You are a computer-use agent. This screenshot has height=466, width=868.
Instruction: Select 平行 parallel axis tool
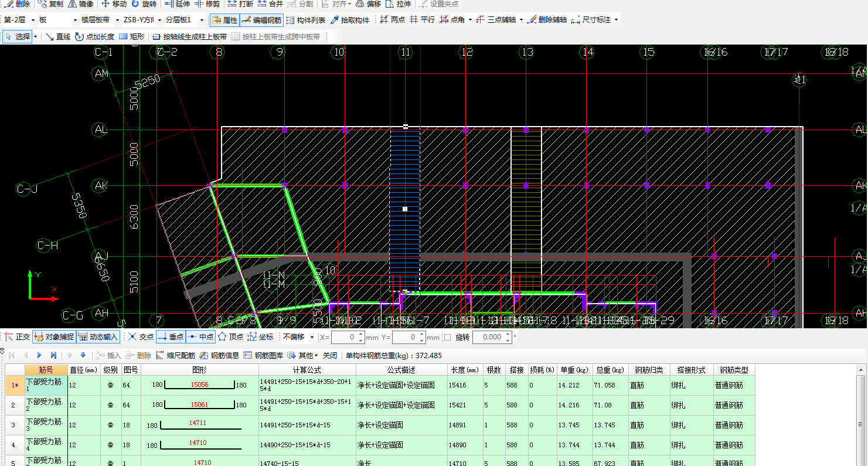(x=422, y=20)
